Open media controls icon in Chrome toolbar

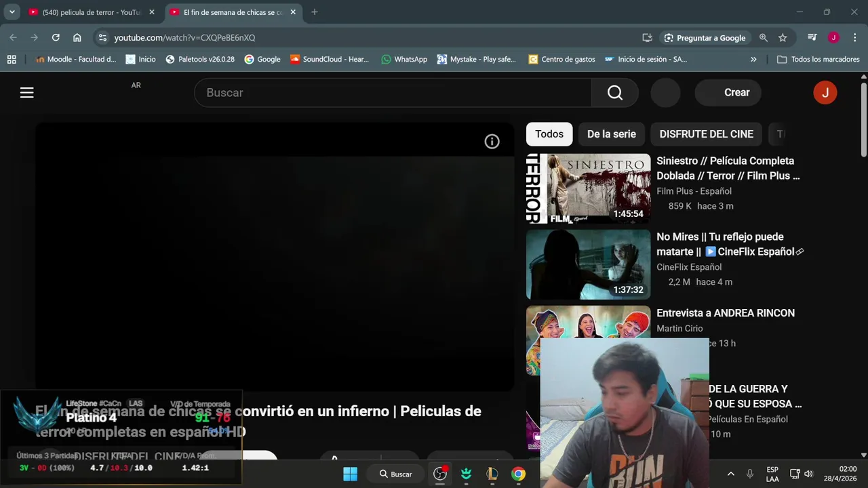(x=812, y=38)
